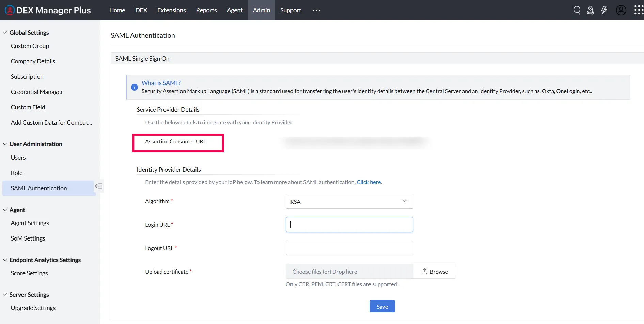The width and height of the screenshot is (644, 324).
Task: Open Agent Settings
Action: tap(30, 223)
